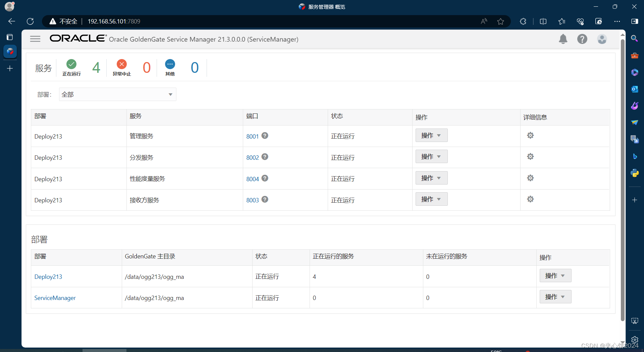Click running services count 4
The image size is (644, 352).
(x=96, y=67)
